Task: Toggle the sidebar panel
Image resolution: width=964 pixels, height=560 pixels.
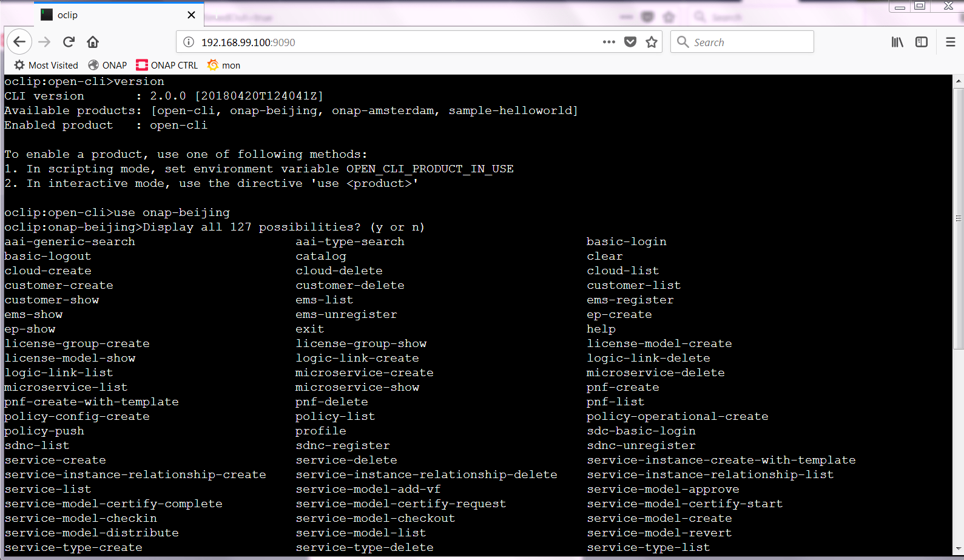Action: 922,42
